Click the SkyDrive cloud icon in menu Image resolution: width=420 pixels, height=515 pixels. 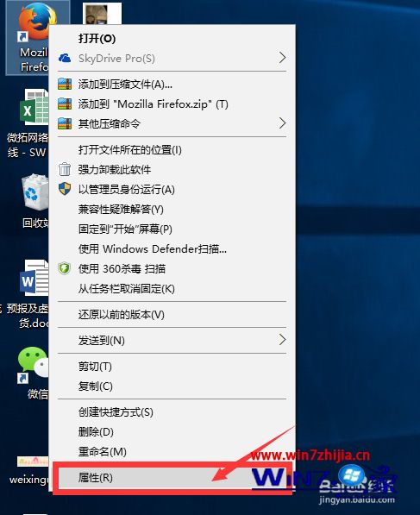click(x=65, y=58)
